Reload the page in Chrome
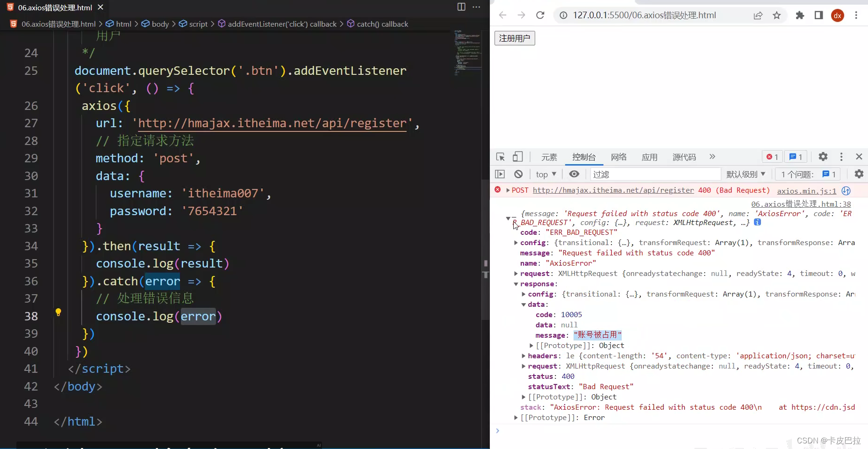Screen dimensions: 868x449 (x=540, y=15)
